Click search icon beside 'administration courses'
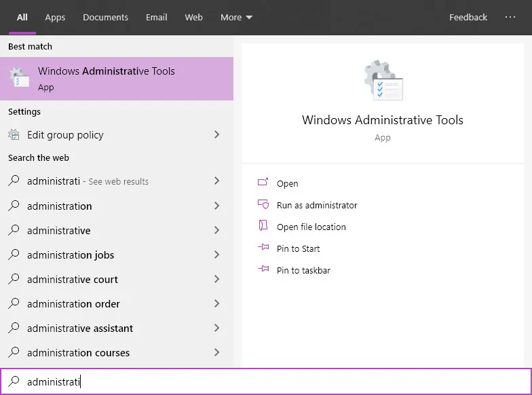 [14, 352]
